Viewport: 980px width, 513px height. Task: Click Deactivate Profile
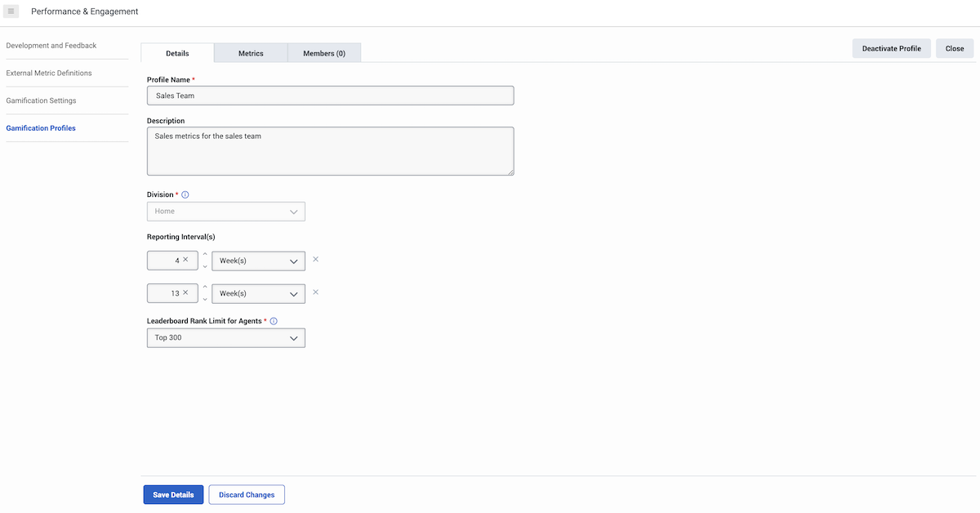(x=891, y=48)
